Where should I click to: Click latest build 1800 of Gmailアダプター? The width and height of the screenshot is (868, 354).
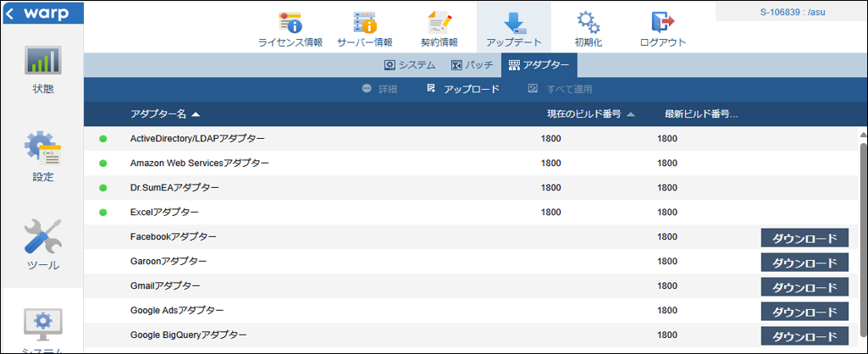coord(667,285)
